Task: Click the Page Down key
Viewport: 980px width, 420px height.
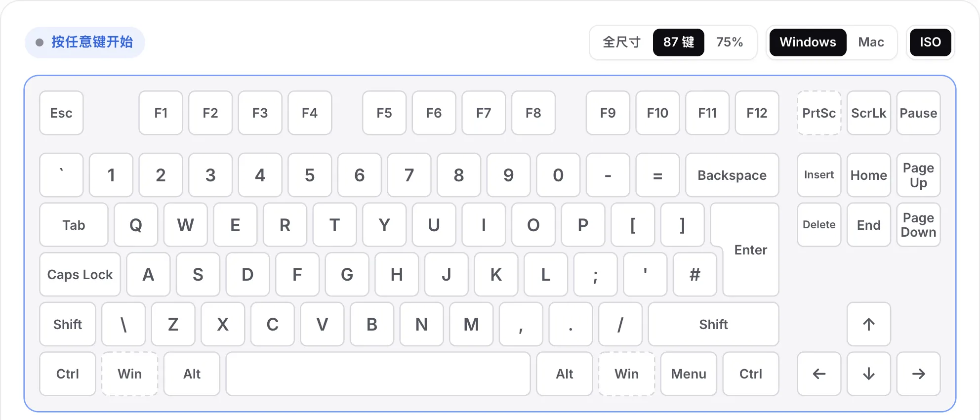Action: pyautogui.click(x=918, y=225)
